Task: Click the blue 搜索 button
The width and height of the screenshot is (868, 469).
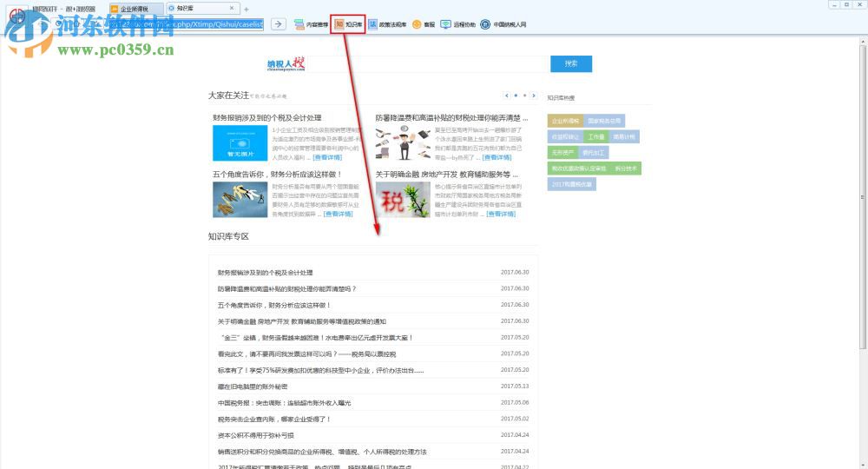Action: tap(571, 63)
